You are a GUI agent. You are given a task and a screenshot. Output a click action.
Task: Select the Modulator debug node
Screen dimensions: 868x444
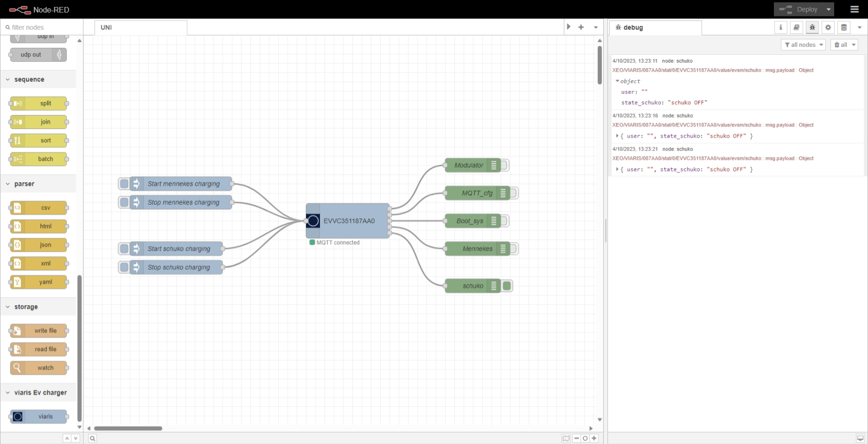pyautogui.click(x=472, y=165)
